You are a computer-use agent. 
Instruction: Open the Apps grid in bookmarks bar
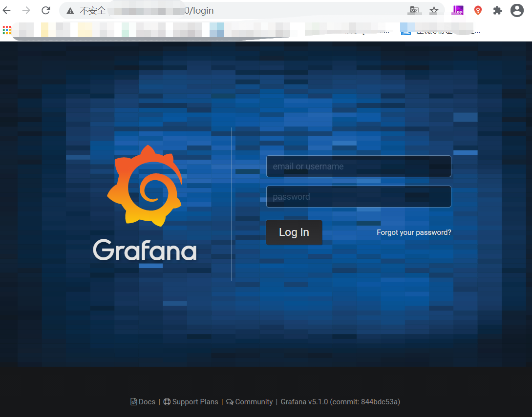[7, 30]
